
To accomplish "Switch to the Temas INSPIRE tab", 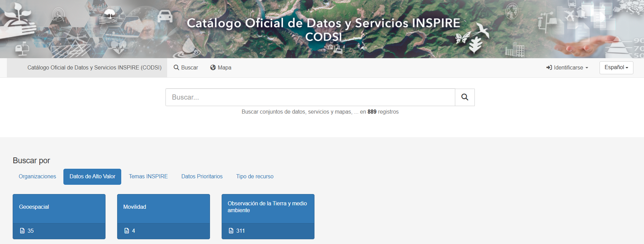I will (x=148, y=177).
